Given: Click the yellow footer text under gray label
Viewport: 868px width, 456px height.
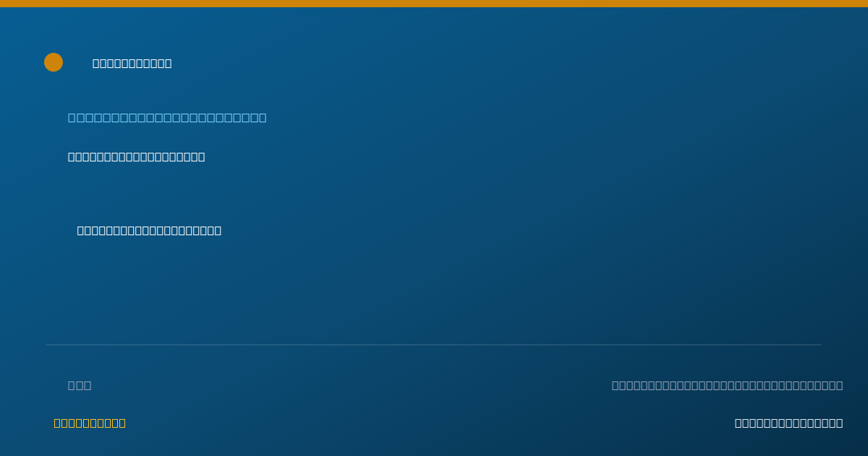Looking at the screenshot, I should click(x=90, y=423).
